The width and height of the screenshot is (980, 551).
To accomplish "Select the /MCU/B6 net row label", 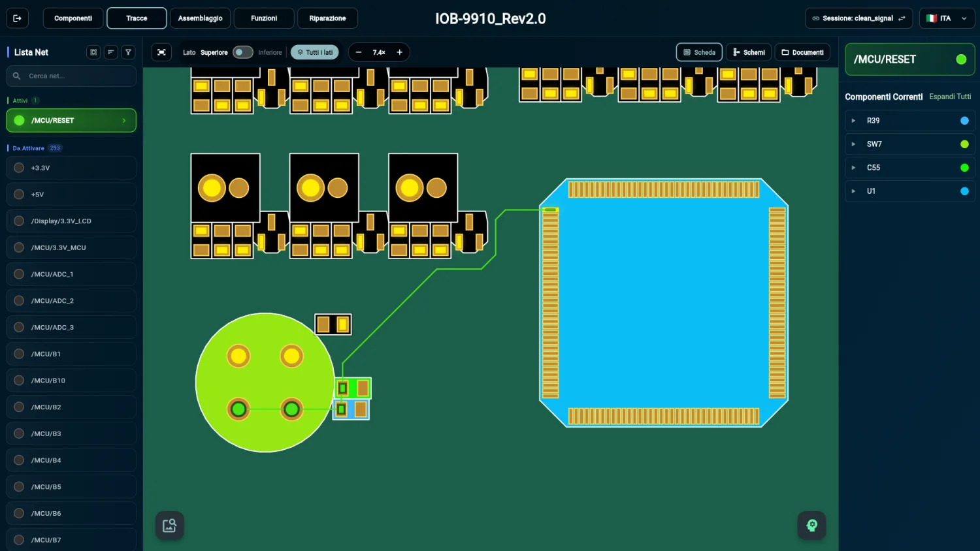I will coord(46,514).
